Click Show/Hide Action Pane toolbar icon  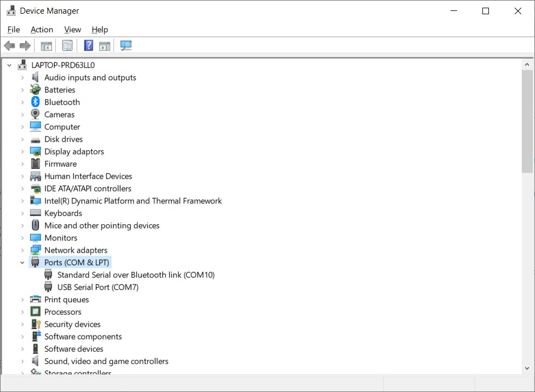(x=105, y=46)
